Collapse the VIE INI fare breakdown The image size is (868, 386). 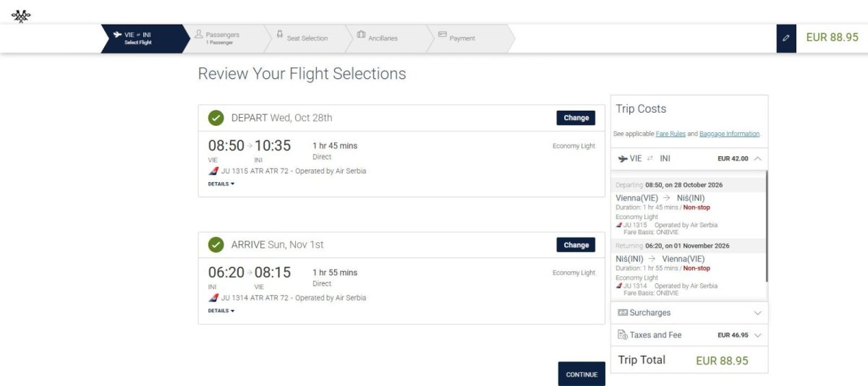[x=757, y=158]
